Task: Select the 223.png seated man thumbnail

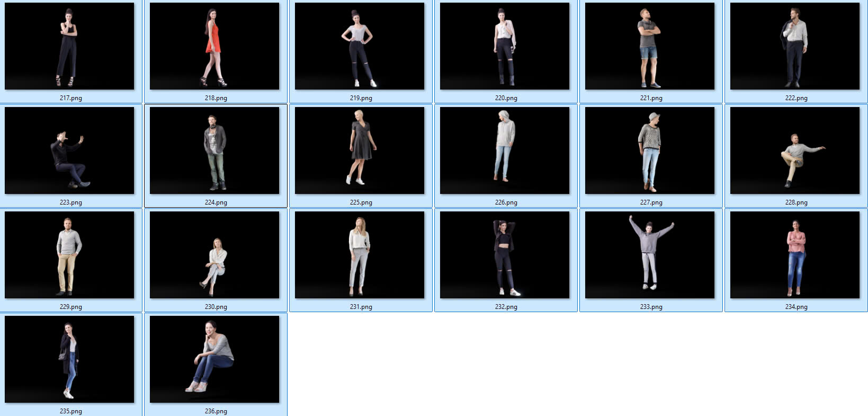Action: point(69,151)
